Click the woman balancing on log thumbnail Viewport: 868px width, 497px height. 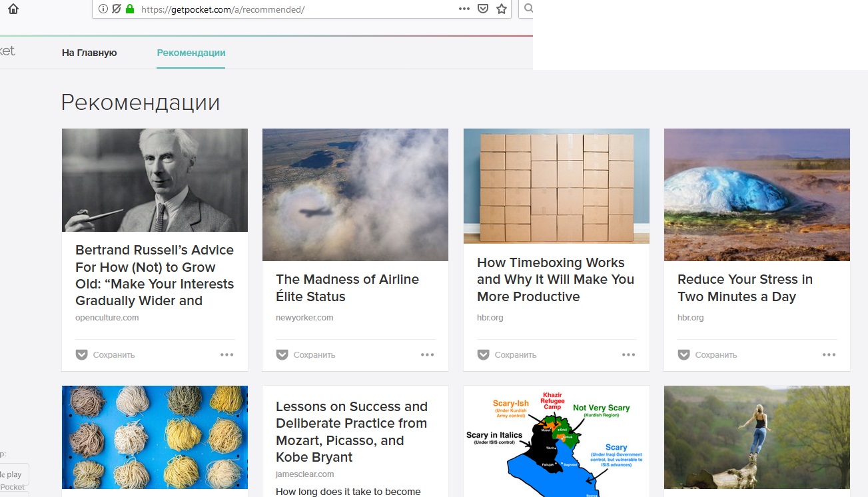[x=757, y=437]
